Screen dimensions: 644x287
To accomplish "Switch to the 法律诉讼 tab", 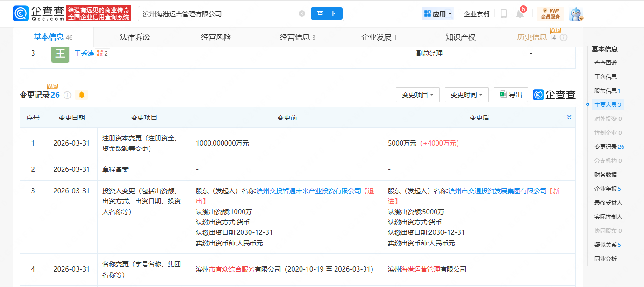I will pos(135,37).
